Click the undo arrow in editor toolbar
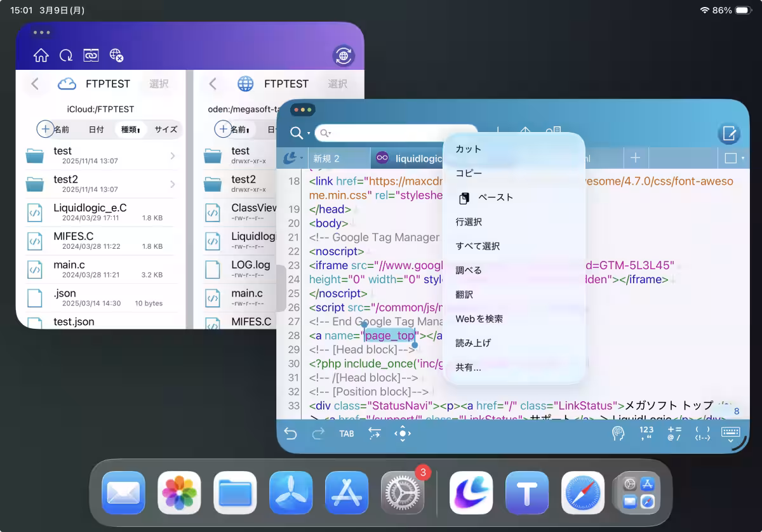The image size is (762, 532). pyautogui.click(x=290, y=434)
